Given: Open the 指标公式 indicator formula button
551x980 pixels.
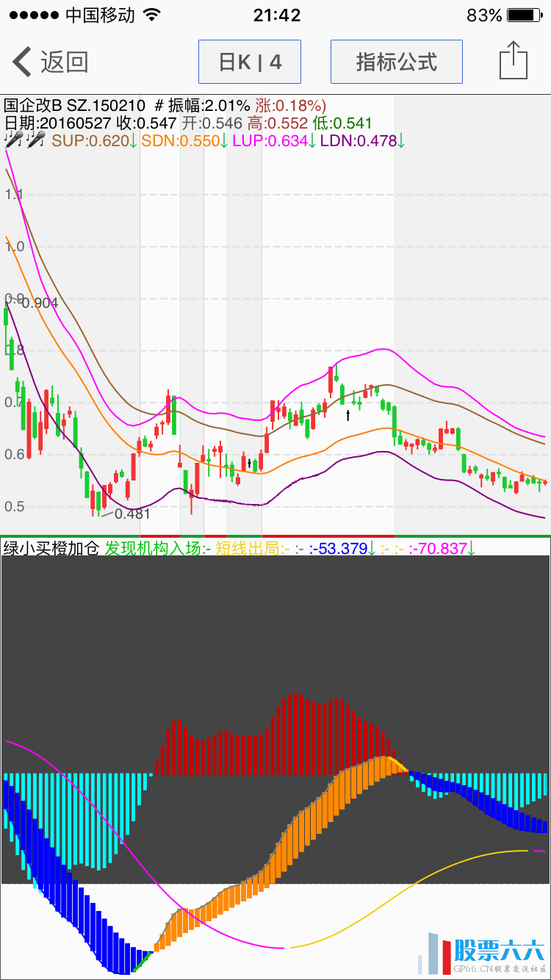Looking at the screenshot, I should 397,62.
